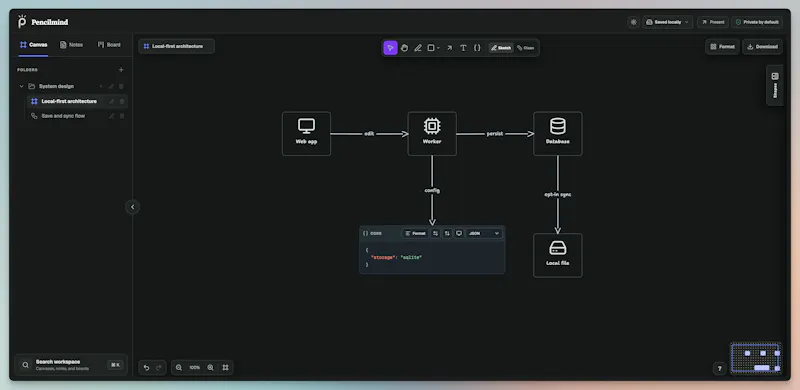
Task: Insert a code block with braces tool
Action: coord(477,47)
